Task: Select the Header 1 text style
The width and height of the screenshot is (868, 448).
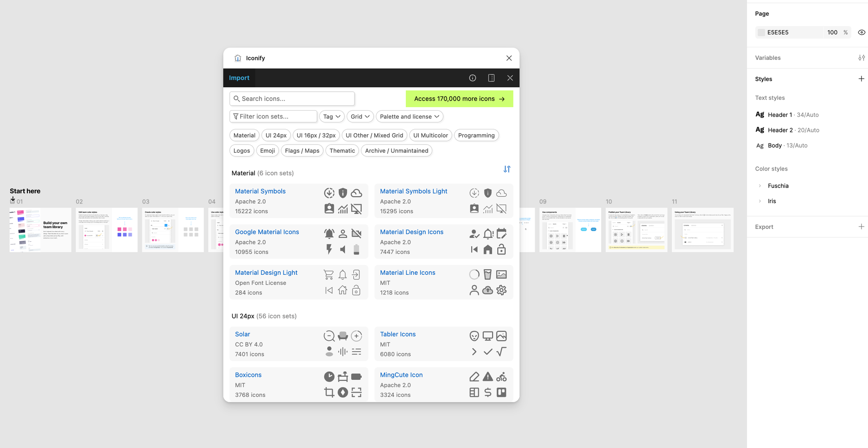Action: 788,115
